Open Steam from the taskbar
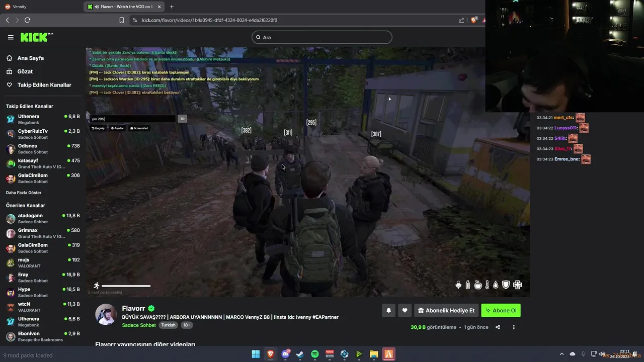644x362 pixels. point(300,354)
